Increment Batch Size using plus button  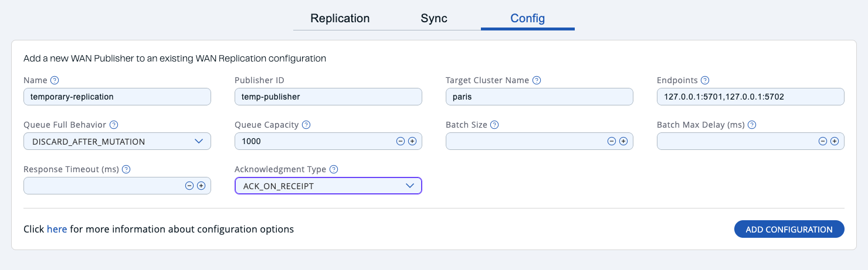623,141
